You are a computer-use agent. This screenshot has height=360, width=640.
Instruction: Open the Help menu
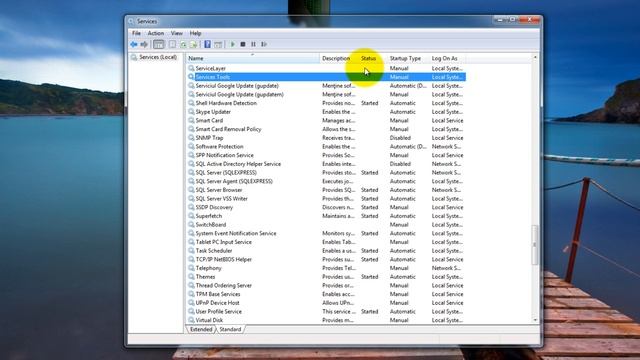(x=196, y=33)
